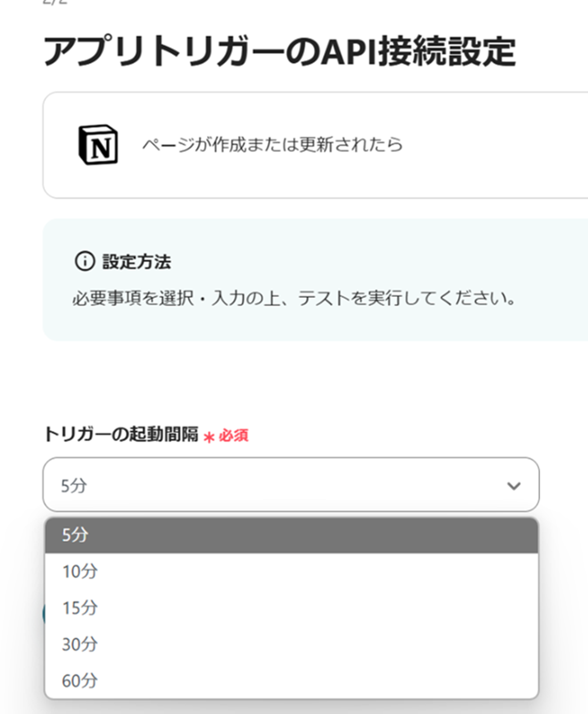Select the highlighted 5分 option in the list

[x=291, y=535]
